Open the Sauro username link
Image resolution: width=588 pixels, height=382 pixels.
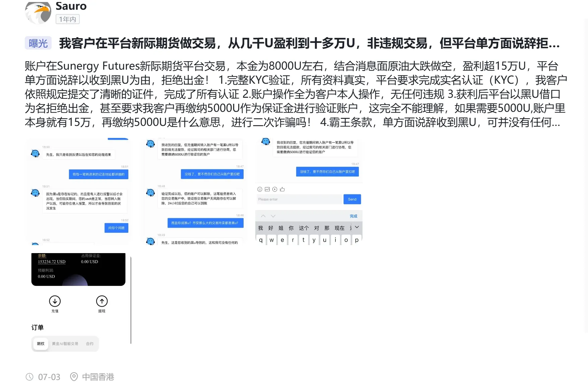[x=71, y=6]
